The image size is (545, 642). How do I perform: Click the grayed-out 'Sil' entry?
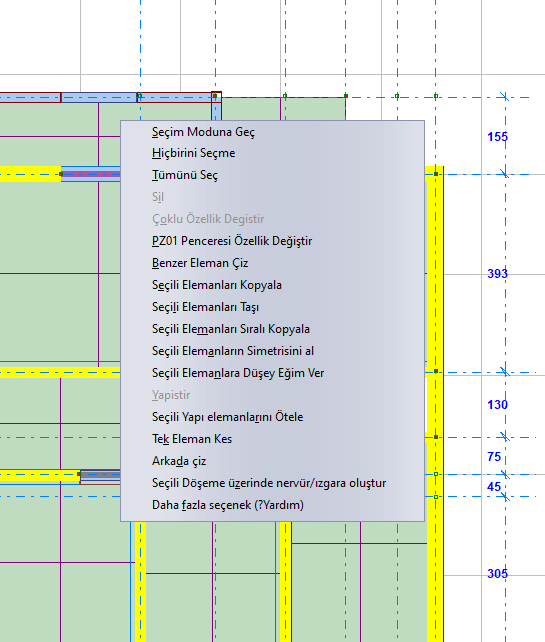click(x=272, y=197)
